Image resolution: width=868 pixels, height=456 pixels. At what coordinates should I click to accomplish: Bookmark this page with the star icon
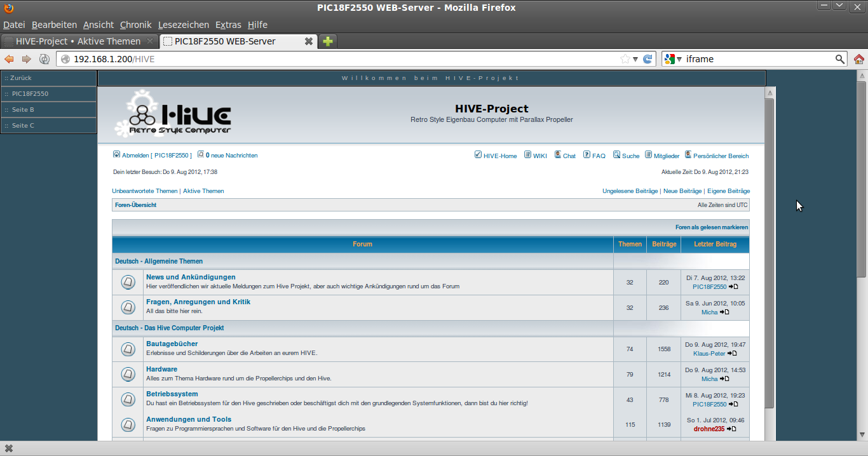coord(625,59)
